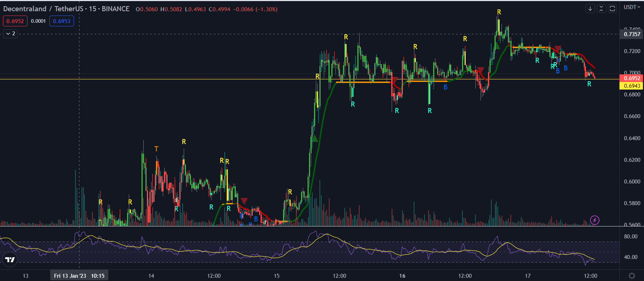Click the RSI scale value 40.00

click(631, 257)
